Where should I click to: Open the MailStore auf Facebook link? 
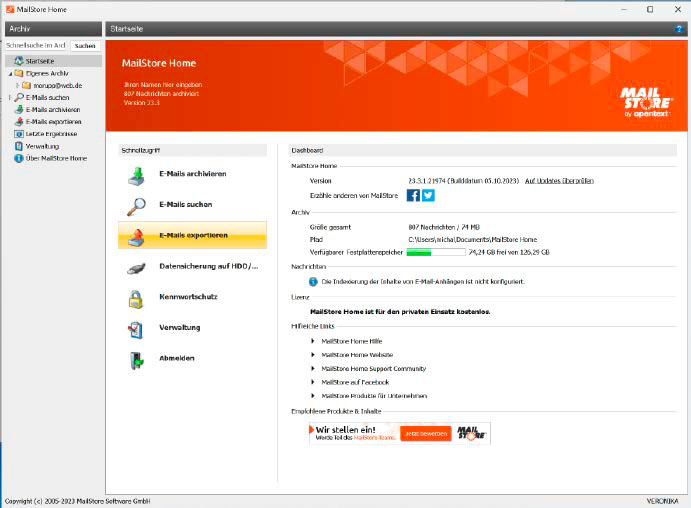pos(355,382)
